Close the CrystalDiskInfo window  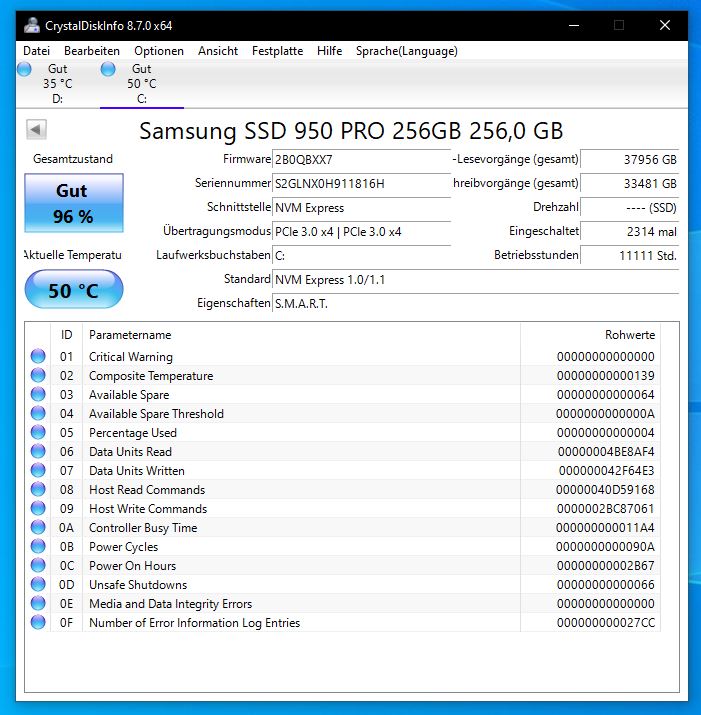[x=665, y=26]
